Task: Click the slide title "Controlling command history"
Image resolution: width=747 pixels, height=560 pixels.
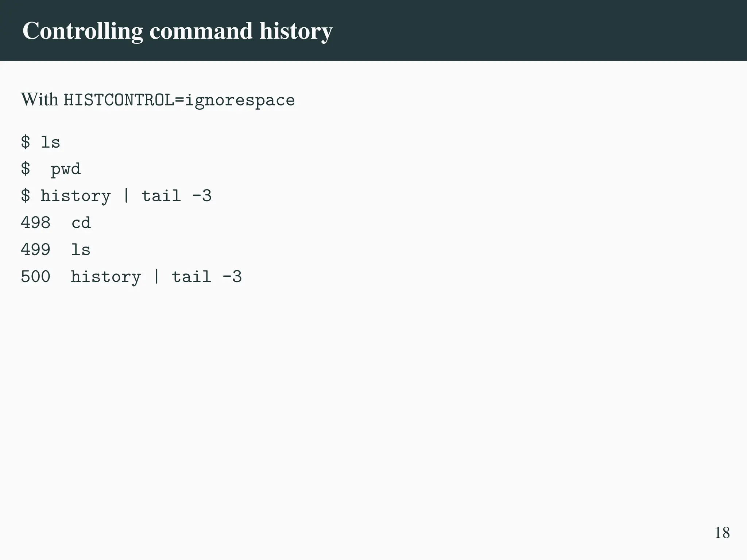Action: [177, 31]
